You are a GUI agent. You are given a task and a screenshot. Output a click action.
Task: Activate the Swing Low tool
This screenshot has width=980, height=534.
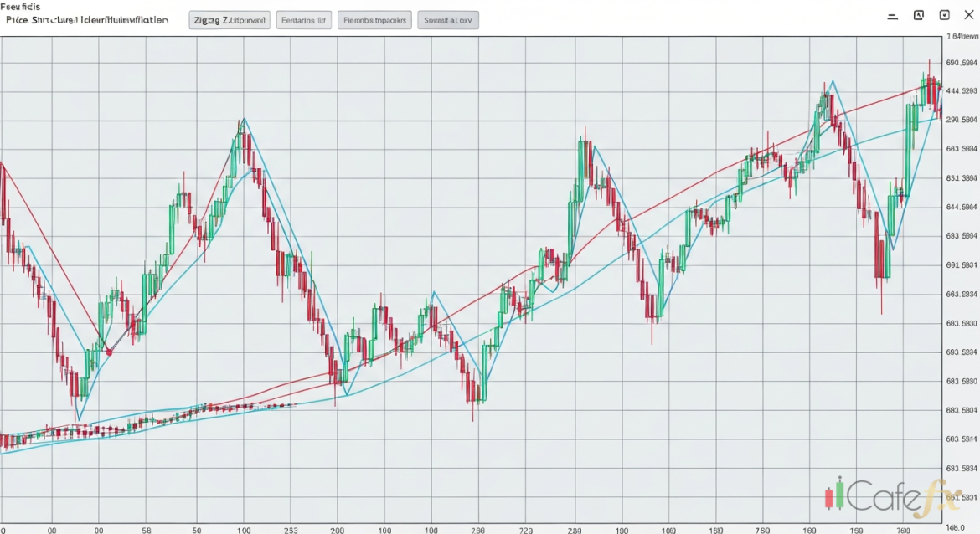[x=448, y=20]
